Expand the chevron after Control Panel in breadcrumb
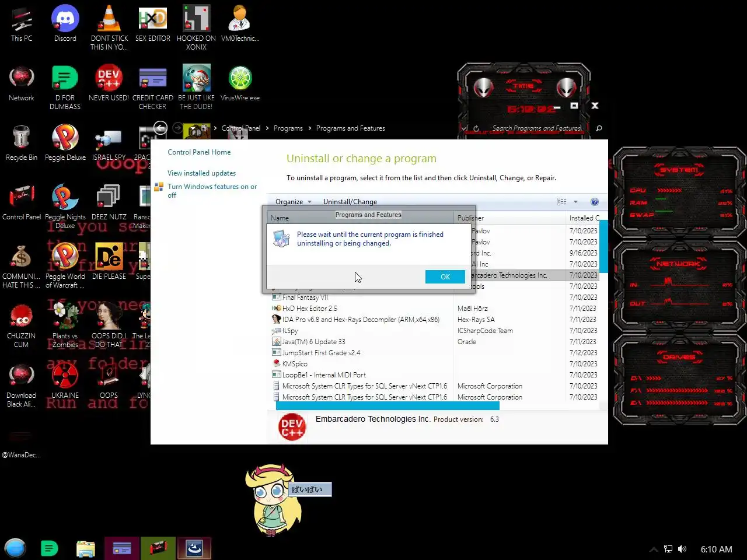 [267, 128]
